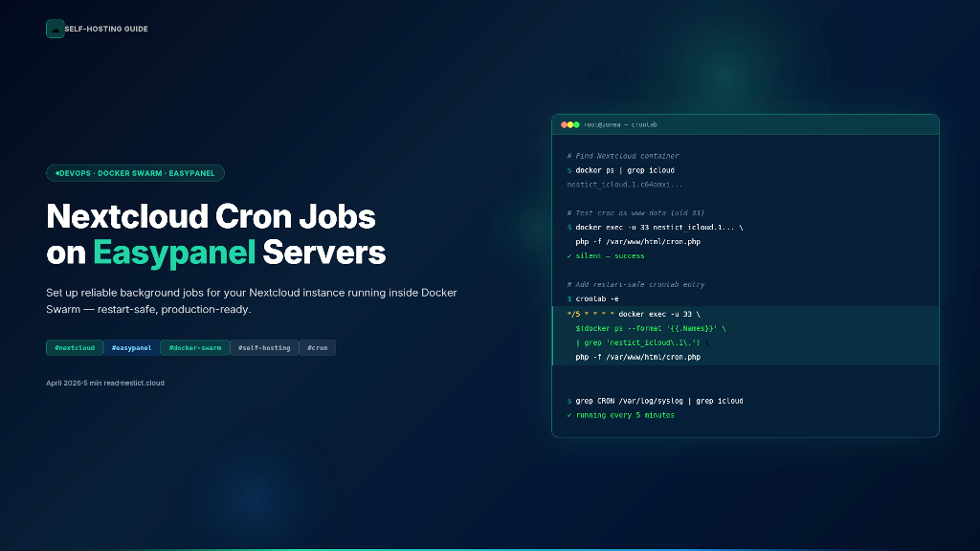The image size is (980, 551).
Task: Click the SELF-HOSTING GUIDE label
Action: [106, 29]
